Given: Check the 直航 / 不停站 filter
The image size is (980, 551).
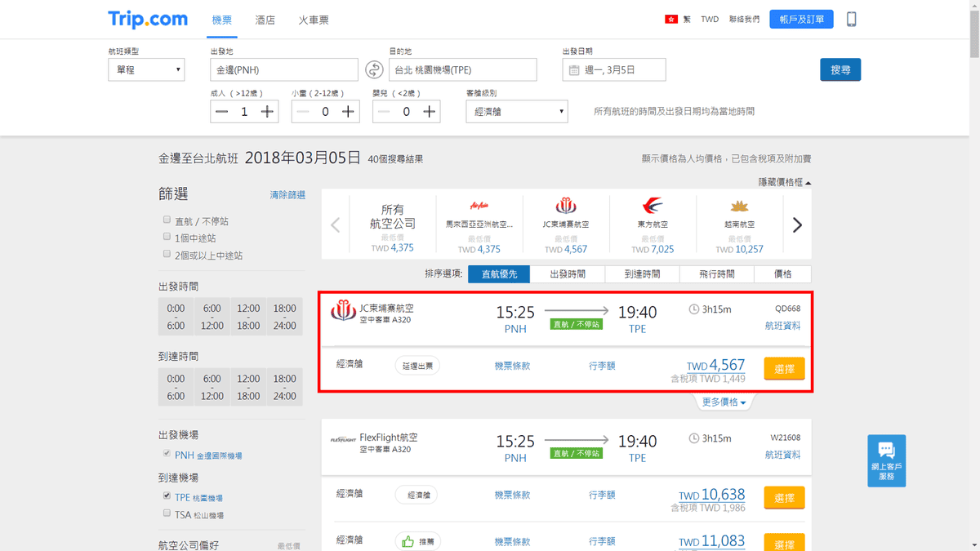Looking at the screenshot, I should (167, 220).
